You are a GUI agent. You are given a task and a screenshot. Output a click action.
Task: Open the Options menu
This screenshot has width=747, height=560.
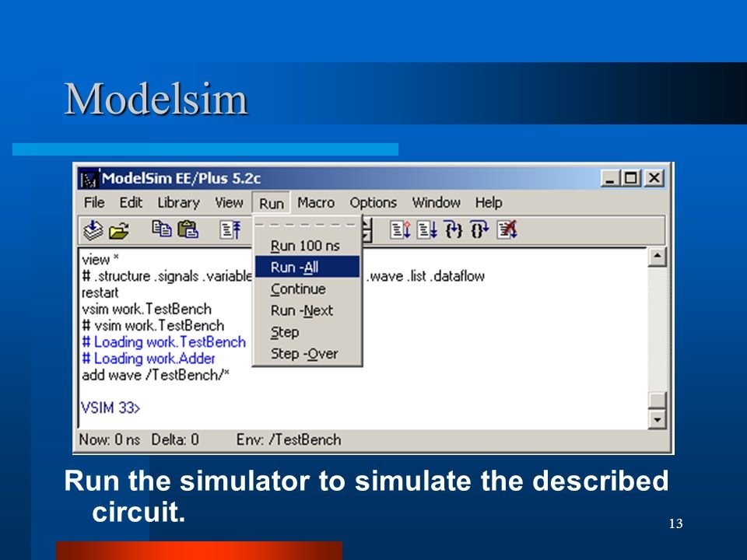pyautogui.click(x=373, y=203)
